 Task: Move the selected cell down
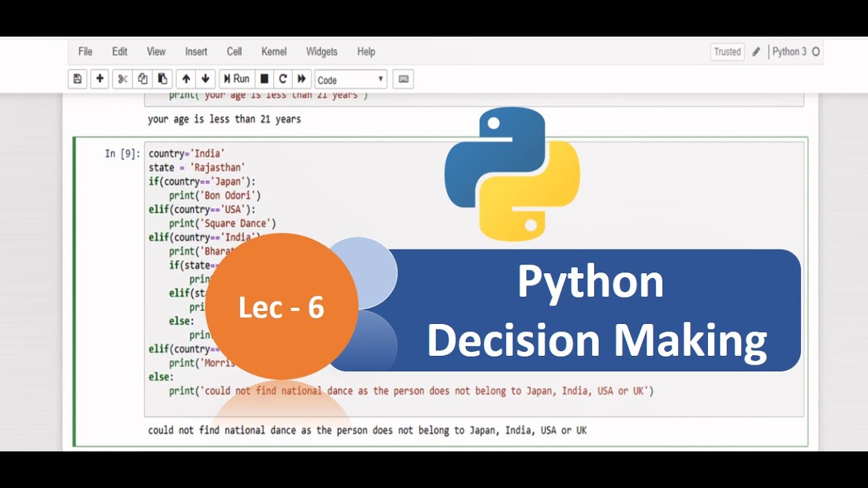[x=206, y=79]
